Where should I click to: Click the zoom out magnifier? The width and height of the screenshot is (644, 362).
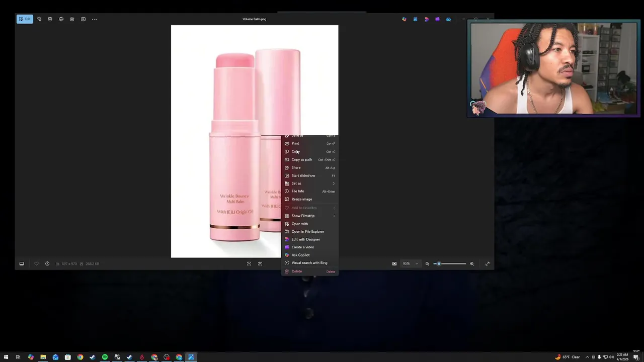click(427, 263)
